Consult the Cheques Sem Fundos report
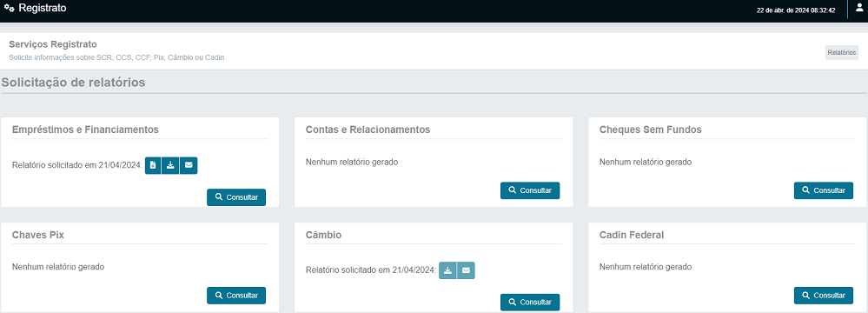868x313 pixels. click(x=824, y=190)
